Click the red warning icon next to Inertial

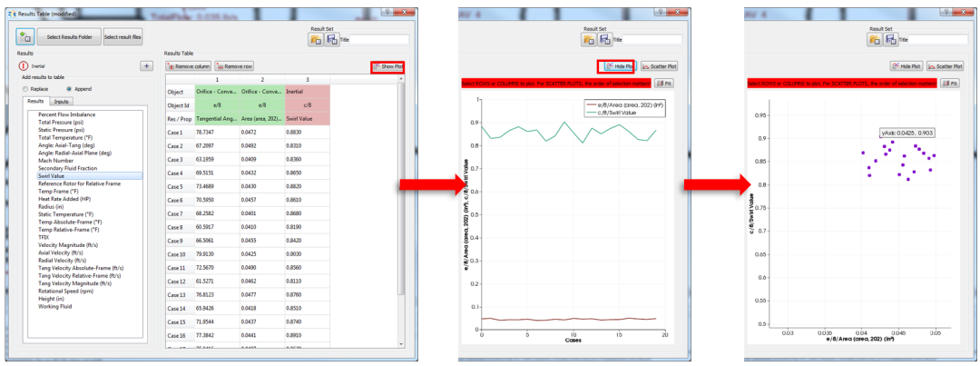[24, 65]
